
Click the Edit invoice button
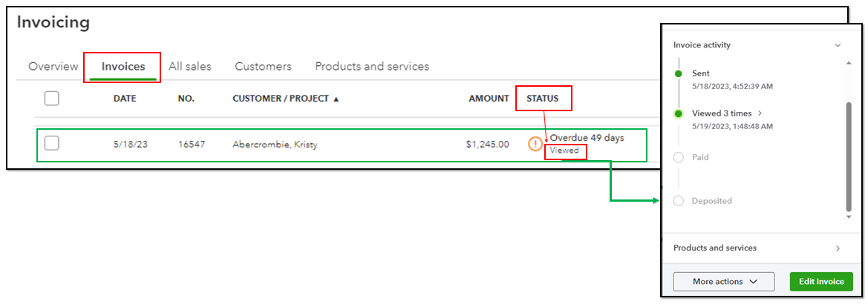[x=821, y=281]
